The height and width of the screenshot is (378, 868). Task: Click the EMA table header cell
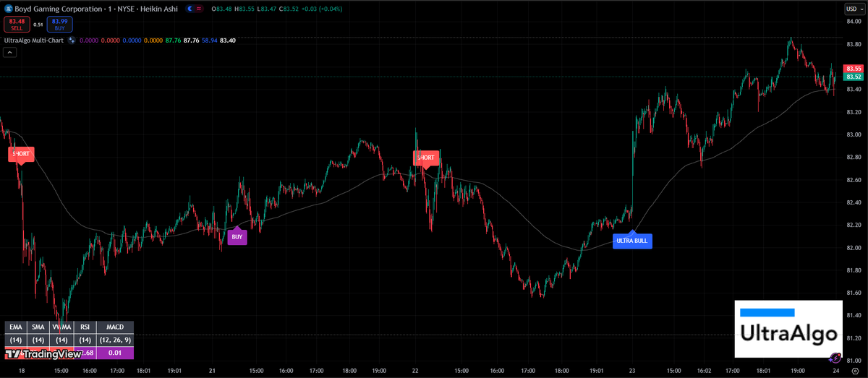[15, 327]
